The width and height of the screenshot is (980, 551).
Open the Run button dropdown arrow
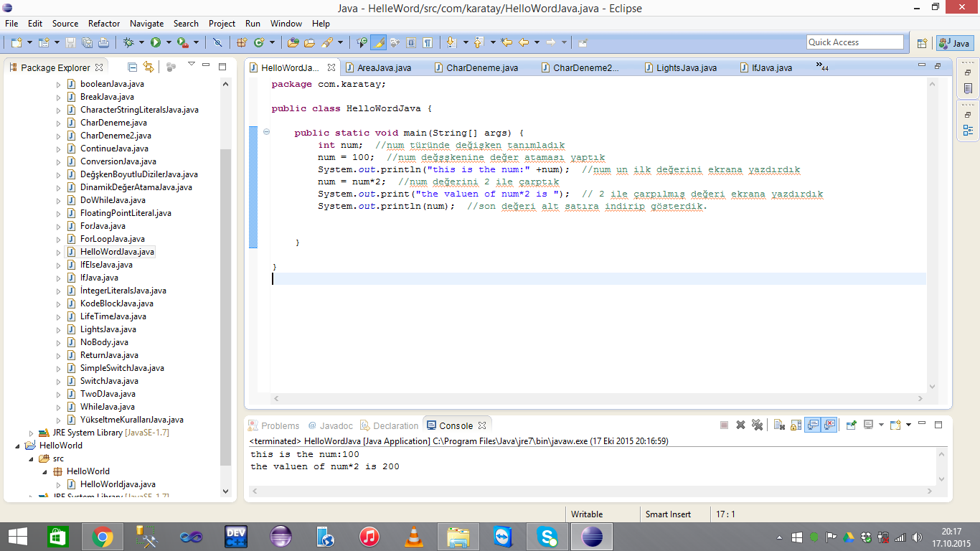[169, 42]
